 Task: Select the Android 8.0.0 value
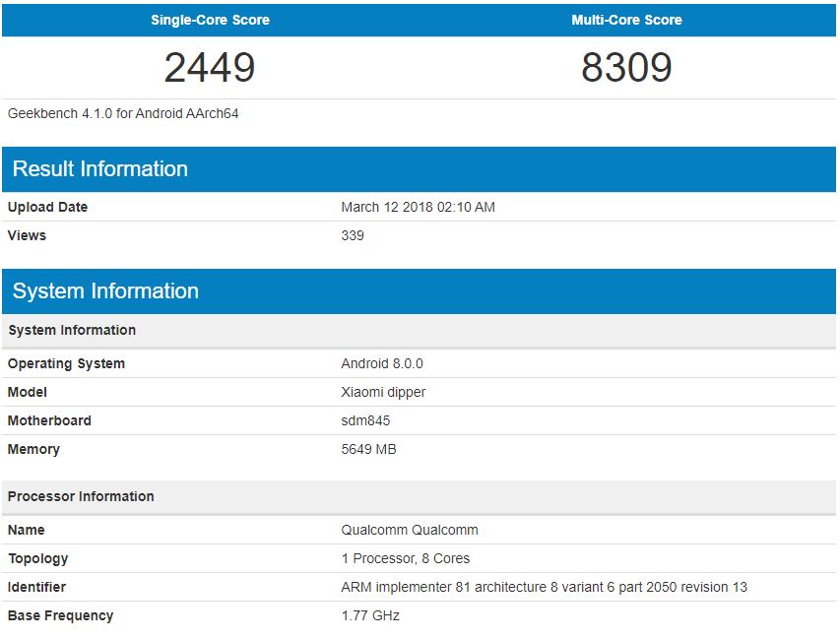coord(382,363)
